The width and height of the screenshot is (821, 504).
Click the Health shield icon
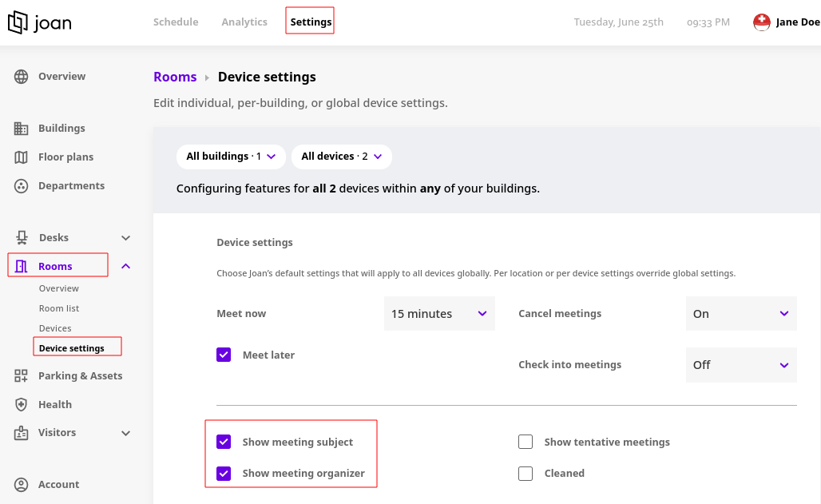[x=21, y=404]
